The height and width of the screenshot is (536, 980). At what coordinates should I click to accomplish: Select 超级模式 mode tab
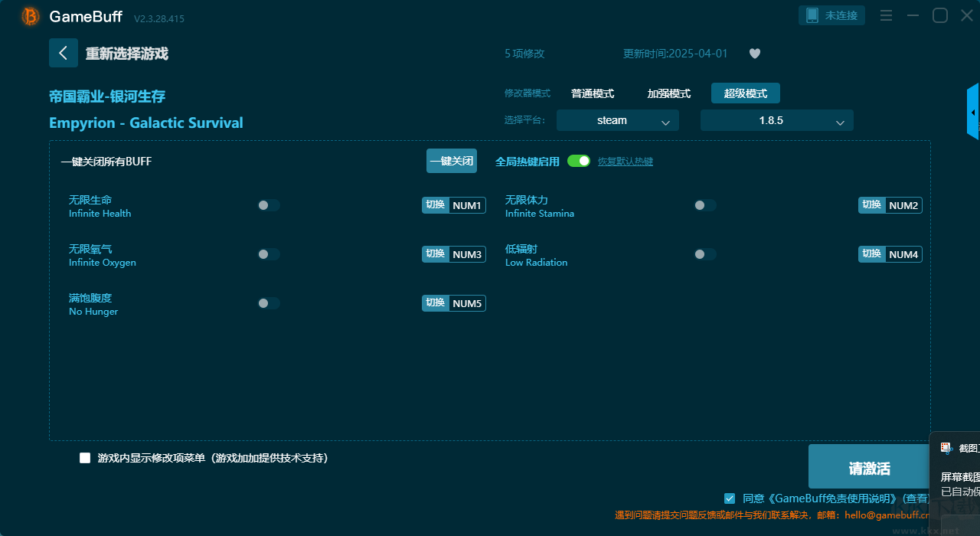(746, 93)
